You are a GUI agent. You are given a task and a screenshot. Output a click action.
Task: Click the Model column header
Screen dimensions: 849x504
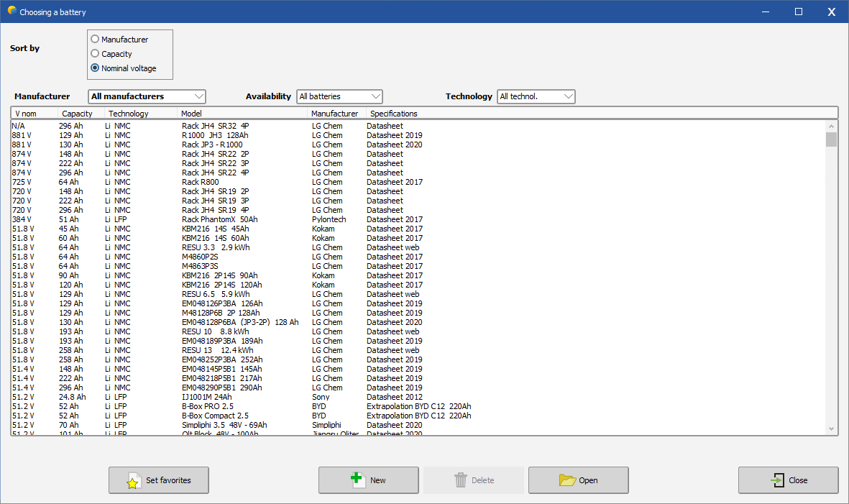[242, 114]
